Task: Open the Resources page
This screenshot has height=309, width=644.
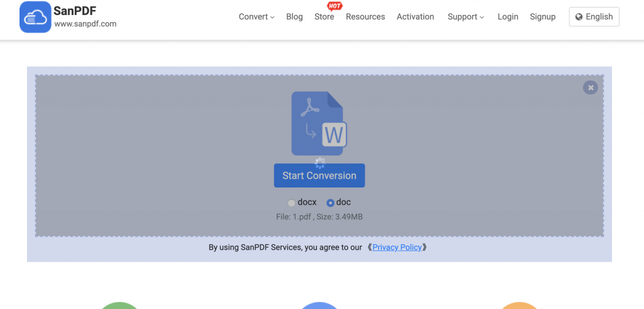Action: [x=365, y=17]
